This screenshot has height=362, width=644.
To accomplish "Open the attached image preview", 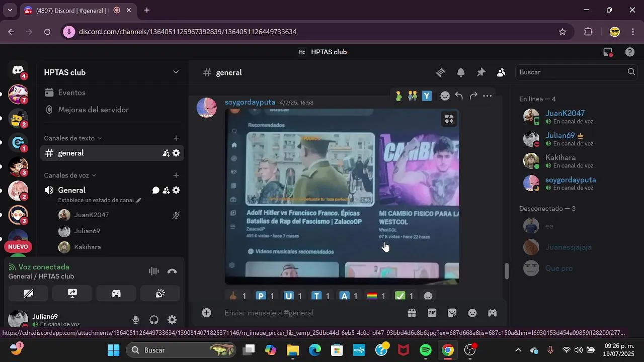I will coord(342,197).
